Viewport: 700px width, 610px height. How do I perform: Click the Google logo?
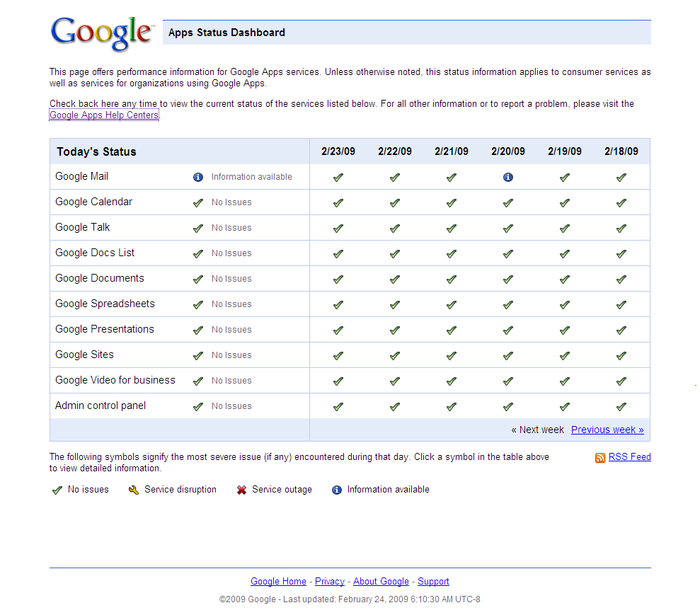click(x=102, y=33)
